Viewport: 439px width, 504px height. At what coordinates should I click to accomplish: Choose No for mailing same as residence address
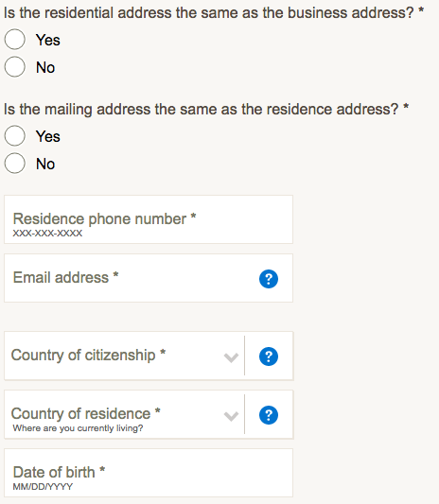[x=15, y=164]
